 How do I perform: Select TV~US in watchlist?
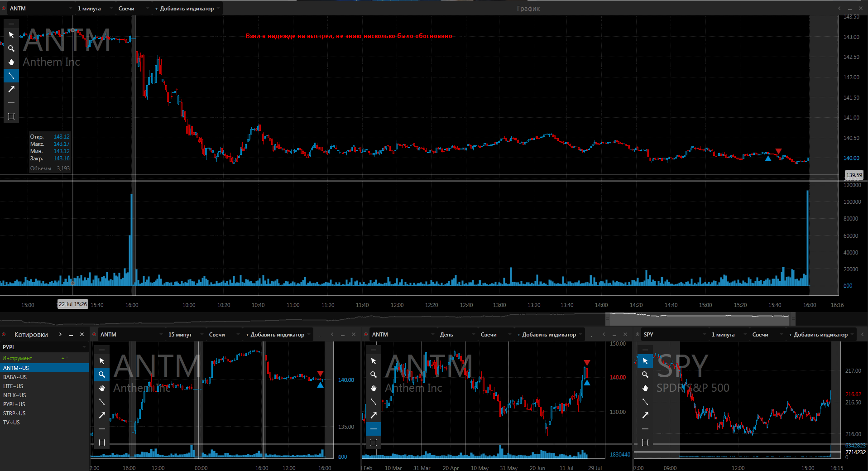point(44,423)
